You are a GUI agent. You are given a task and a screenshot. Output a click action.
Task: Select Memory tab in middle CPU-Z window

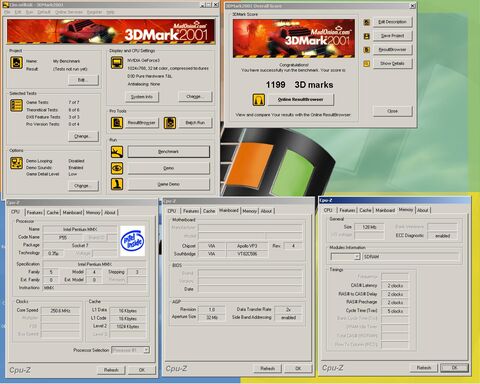[249, 211]
